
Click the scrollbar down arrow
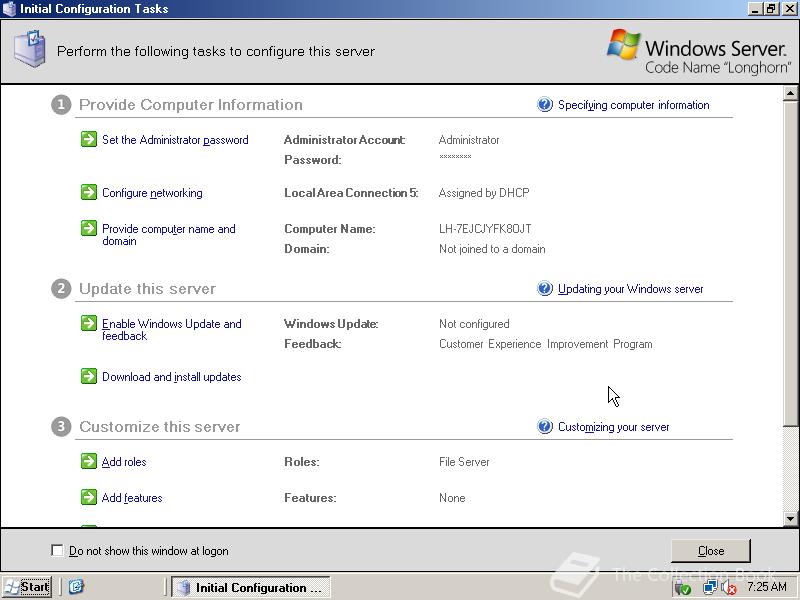point(790,519)
